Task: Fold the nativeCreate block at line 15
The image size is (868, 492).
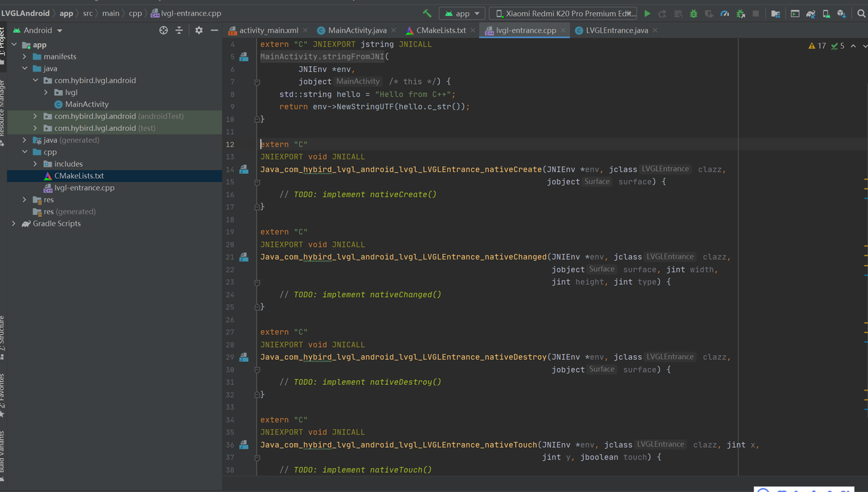Action: click(x=257, y=182)
